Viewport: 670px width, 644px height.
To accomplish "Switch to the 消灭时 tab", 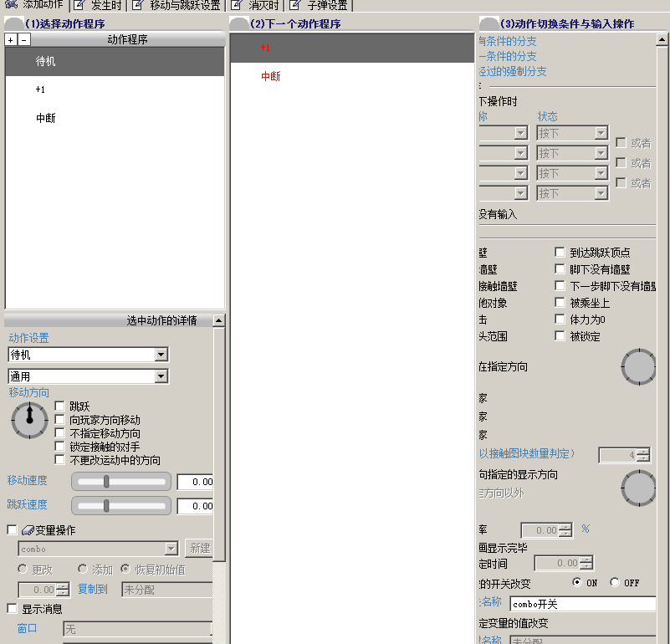I will click(254, 5).
